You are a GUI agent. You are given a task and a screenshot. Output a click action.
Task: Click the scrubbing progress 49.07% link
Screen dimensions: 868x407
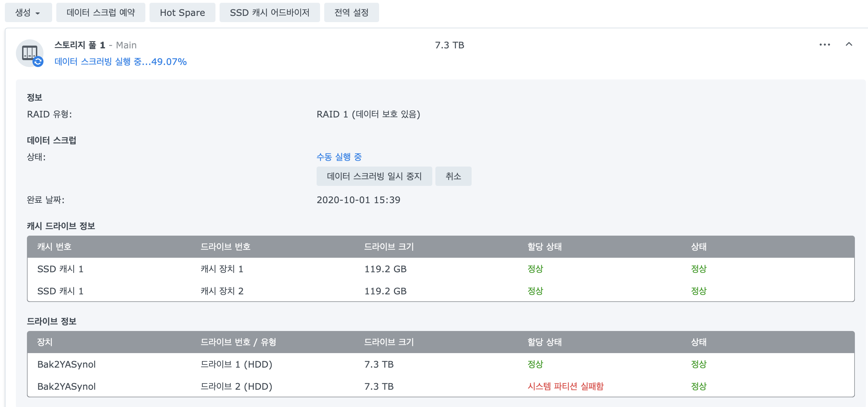coord(120,62)
